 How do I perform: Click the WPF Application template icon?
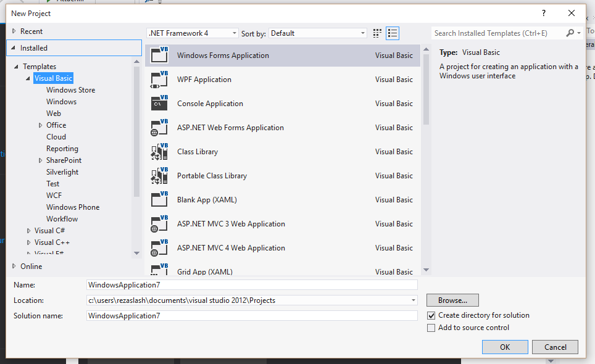(x=159, y=79)
